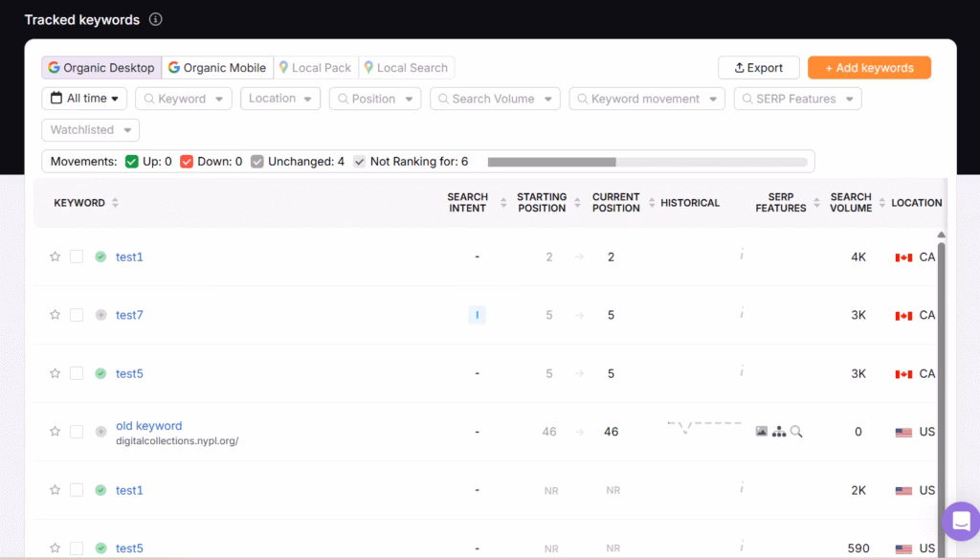The width and height of the screenshot is (980, 559).
Task: Click the magnifier SERP feature icon
Action: coord(795,431)
